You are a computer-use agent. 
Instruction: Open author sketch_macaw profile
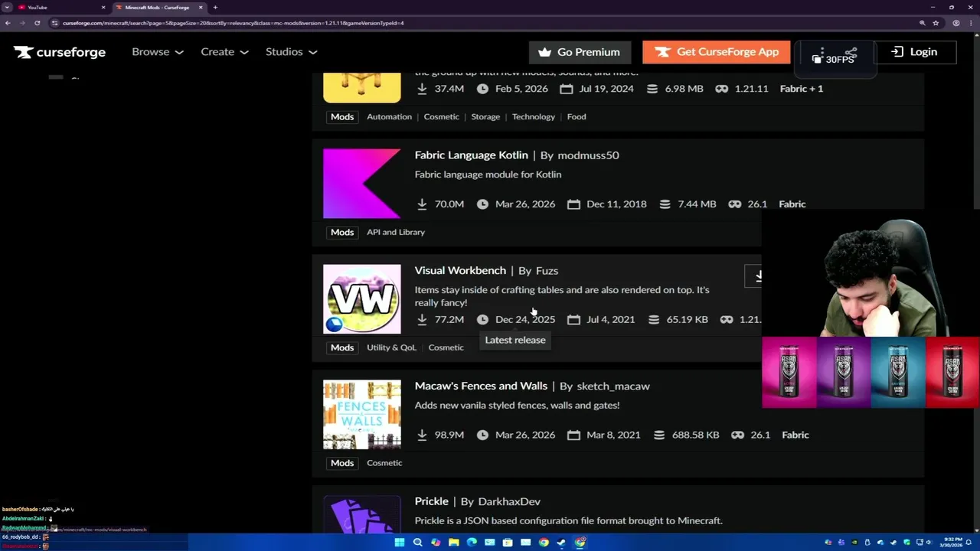(x=613, y=386)
